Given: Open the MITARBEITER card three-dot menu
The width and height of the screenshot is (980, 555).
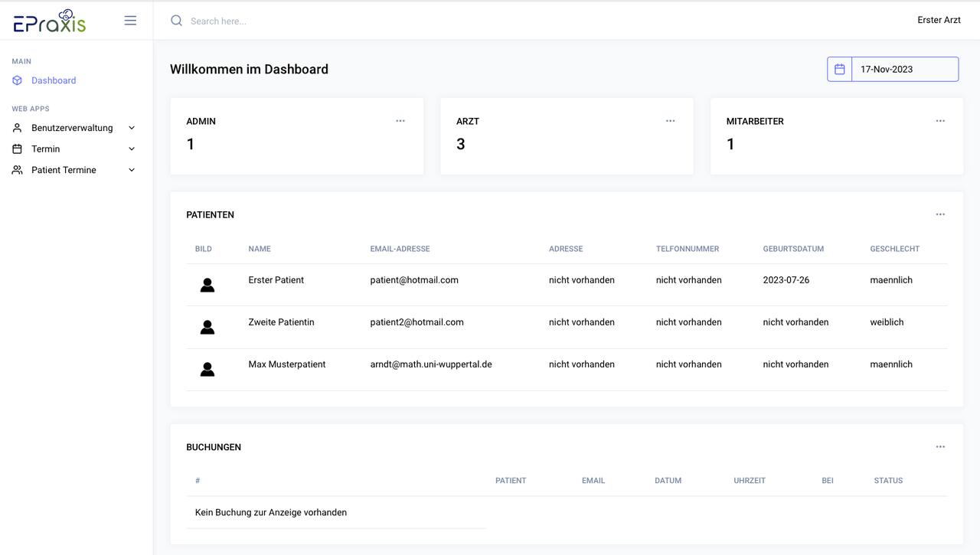Looking at the screenshot, I should (940, 121).
